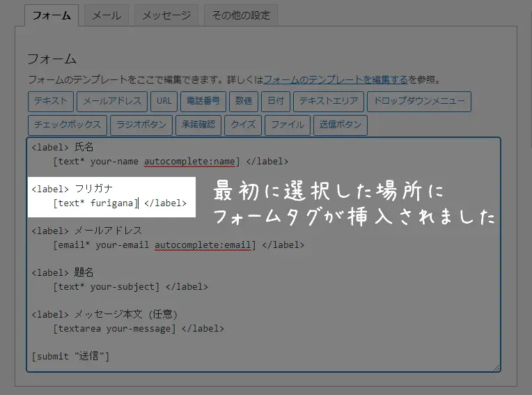This screenshot has width=532, height=395.
Task: Click the autocomplete:email text
Action: coord(203,245)
